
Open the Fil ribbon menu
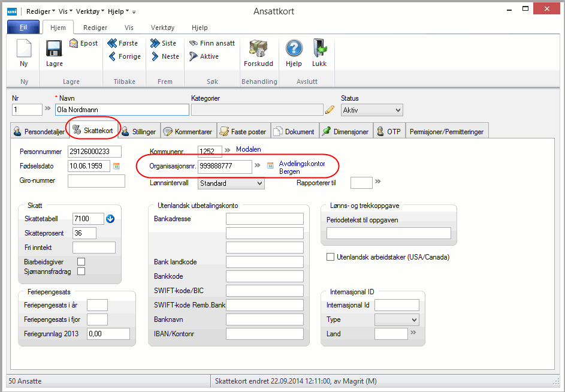pyautogui.click(x=23, y=28)
